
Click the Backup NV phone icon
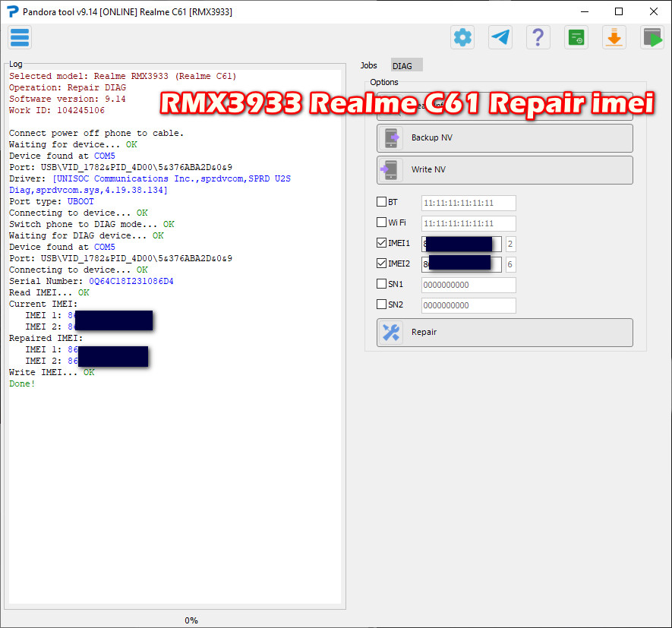tap(391, 138)
